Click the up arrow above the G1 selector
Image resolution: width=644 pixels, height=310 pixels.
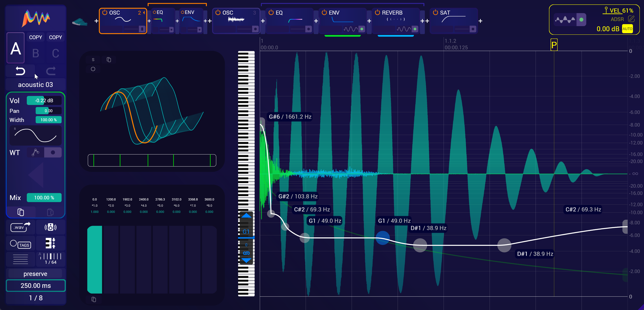[246, 216]
